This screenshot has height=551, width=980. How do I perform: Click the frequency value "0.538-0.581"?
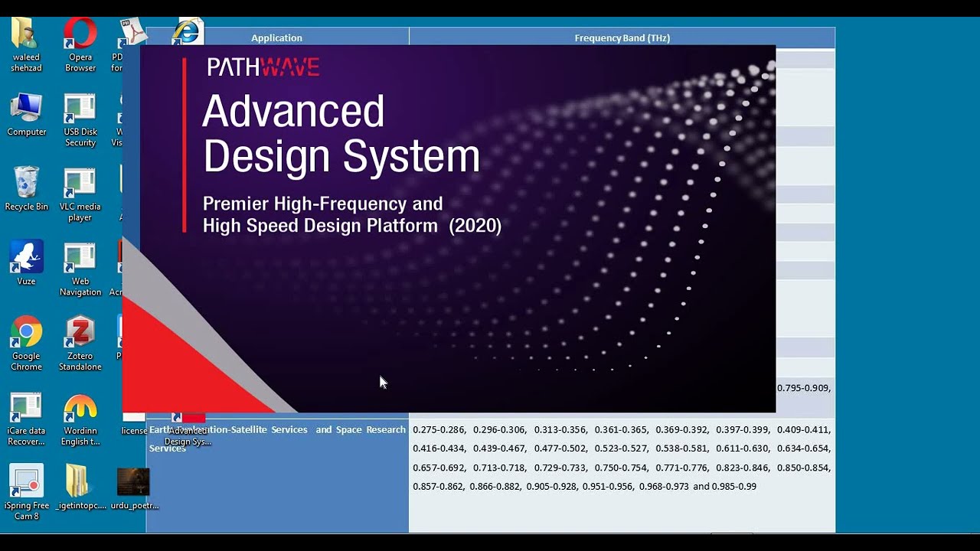click(x=682, y=448)
